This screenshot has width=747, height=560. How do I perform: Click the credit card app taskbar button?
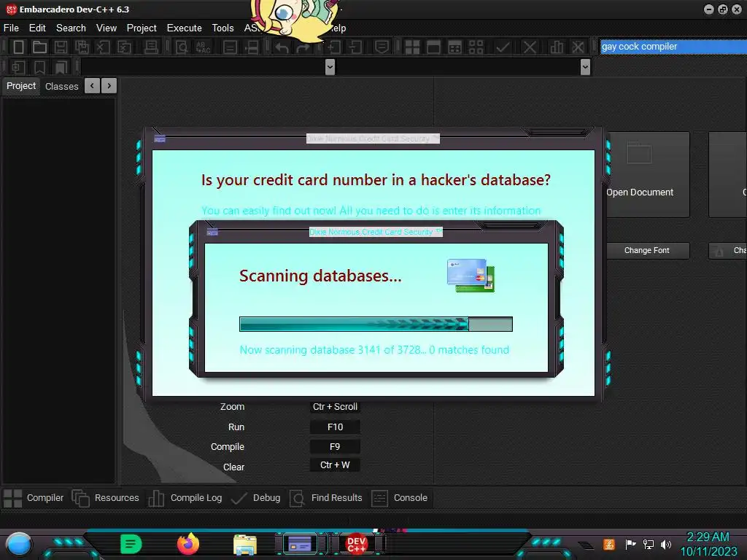pos(300,544)
